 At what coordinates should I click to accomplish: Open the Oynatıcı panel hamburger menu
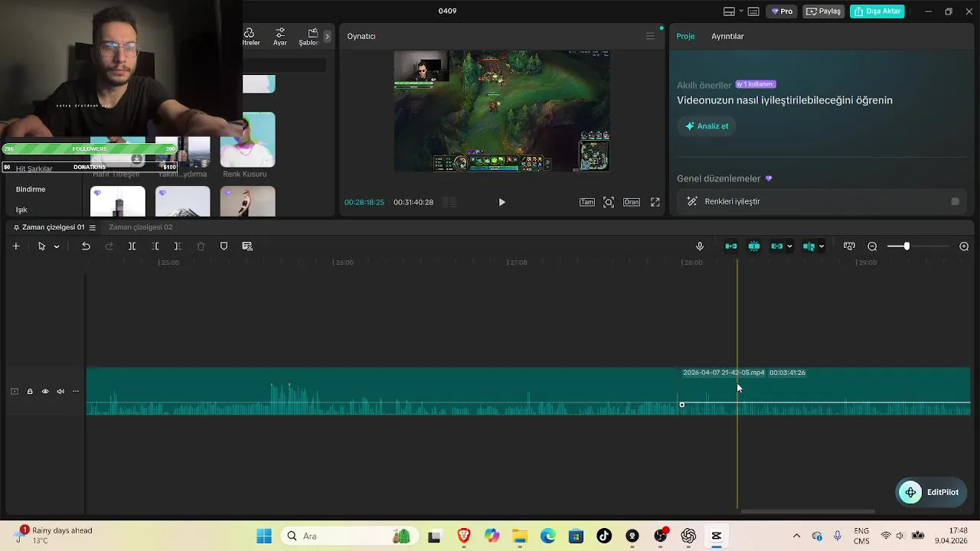tap(650, 36)
